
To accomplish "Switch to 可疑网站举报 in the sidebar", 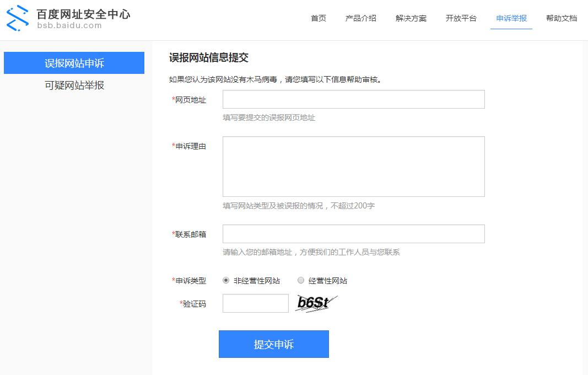I will pos(74,85).
